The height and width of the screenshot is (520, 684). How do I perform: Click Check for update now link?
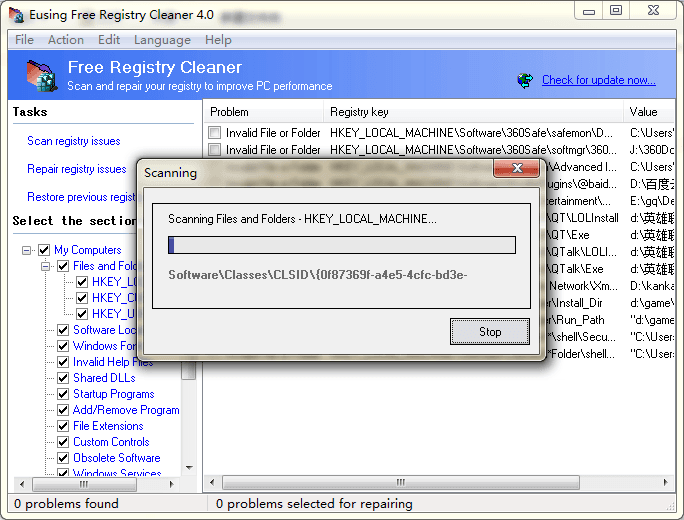pos(598,80)
